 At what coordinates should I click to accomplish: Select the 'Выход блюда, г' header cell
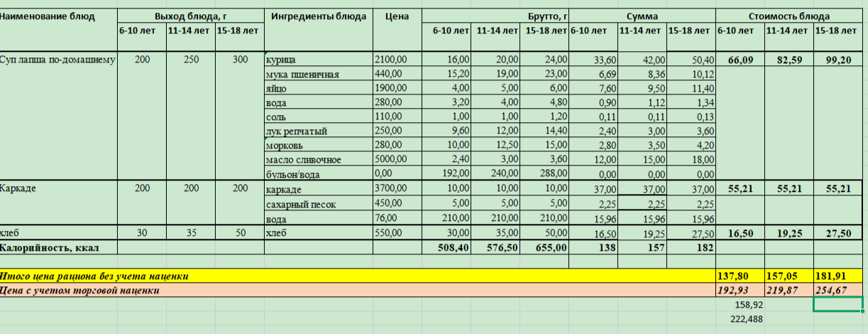(x=191, y=15)
